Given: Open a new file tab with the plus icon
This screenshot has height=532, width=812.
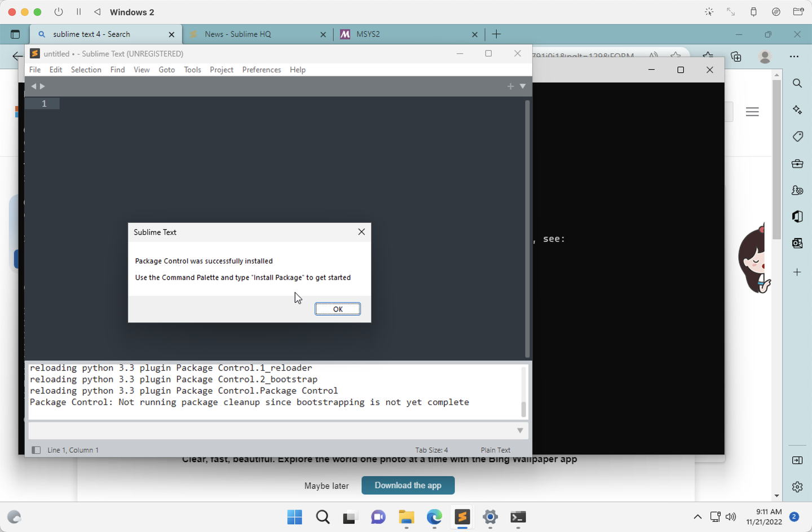Looking at the screenshot, I should (x=510, y=86).
